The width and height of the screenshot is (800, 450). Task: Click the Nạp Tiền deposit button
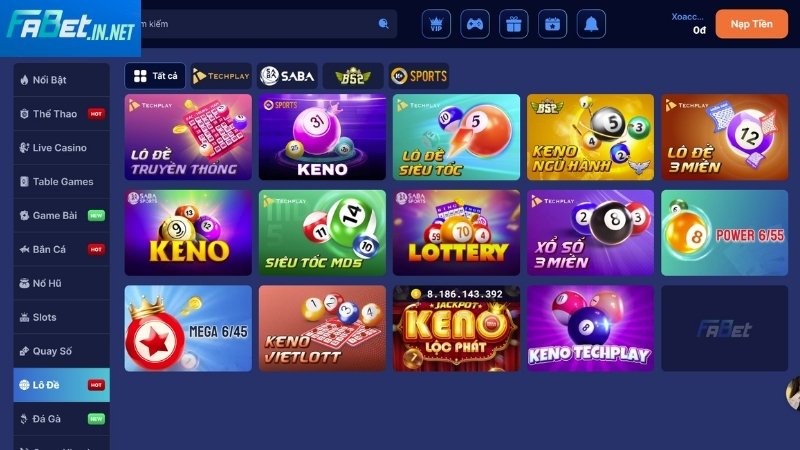tap(752, 24)
